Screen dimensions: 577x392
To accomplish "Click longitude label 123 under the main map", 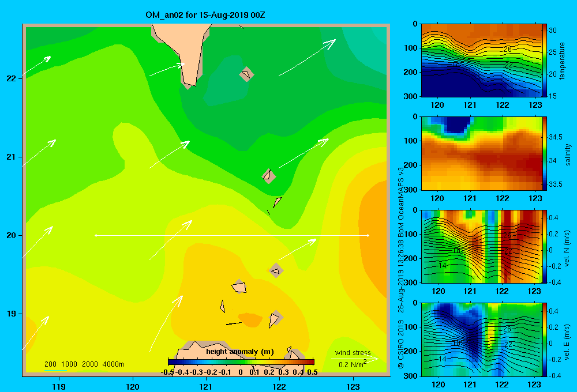I will tap(353, 386).
